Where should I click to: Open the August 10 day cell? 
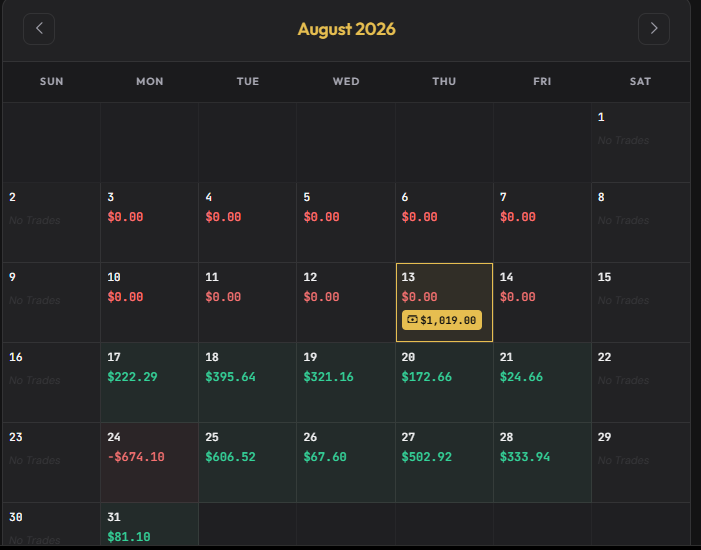point(149,303)
